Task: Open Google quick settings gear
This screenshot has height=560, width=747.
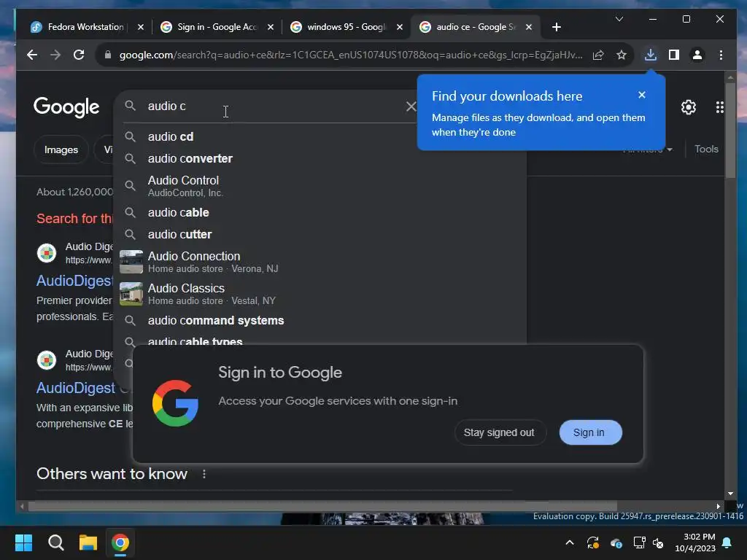Action: click(689, 107)
